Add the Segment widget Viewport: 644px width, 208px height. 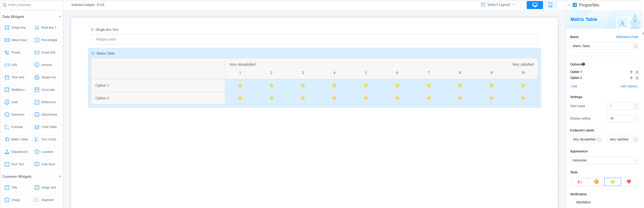(46, 200)
